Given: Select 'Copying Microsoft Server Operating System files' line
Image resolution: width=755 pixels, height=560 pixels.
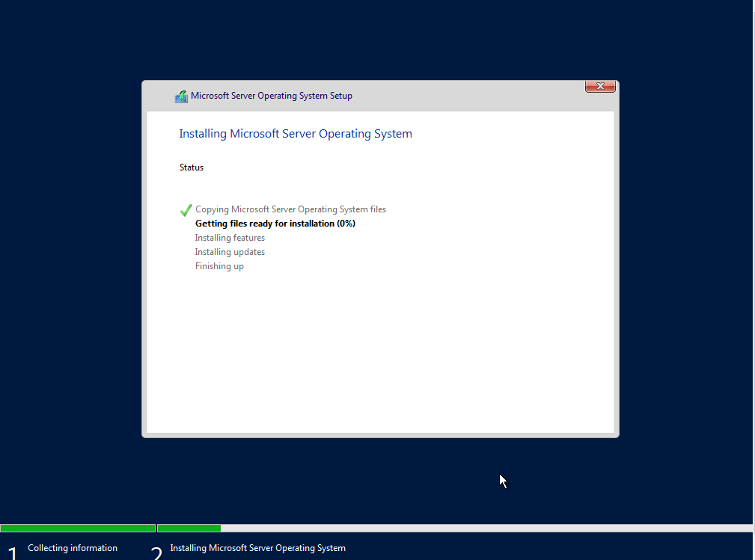Looking at the screenshot, I should click(290, 209).
